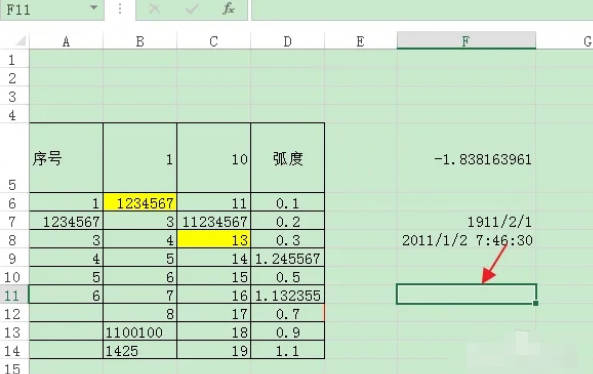
Task: Click cell containing 0.7
Action: coord(287,313)
